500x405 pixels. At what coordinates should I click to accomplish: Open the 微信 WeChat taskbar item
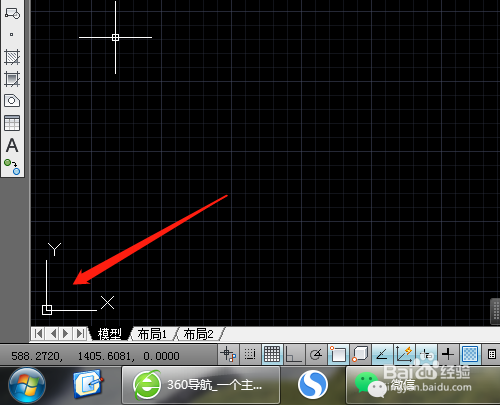click(423, 385)
